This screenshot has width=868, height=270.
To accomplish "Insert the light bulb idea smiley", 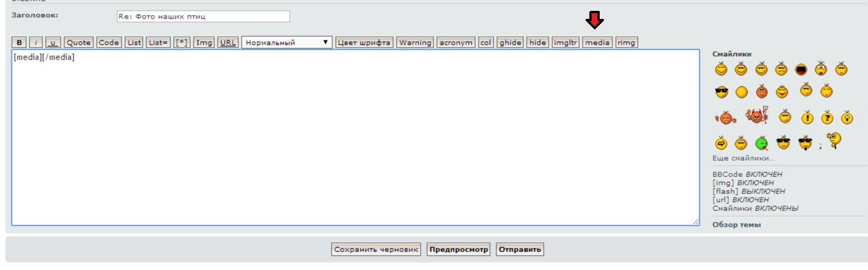I will 847,118.
